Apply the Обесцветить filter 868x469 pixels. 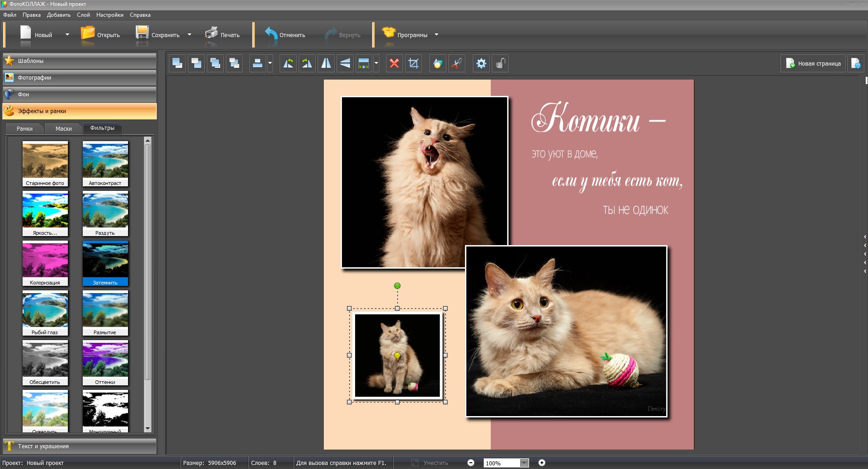[45, 363]
